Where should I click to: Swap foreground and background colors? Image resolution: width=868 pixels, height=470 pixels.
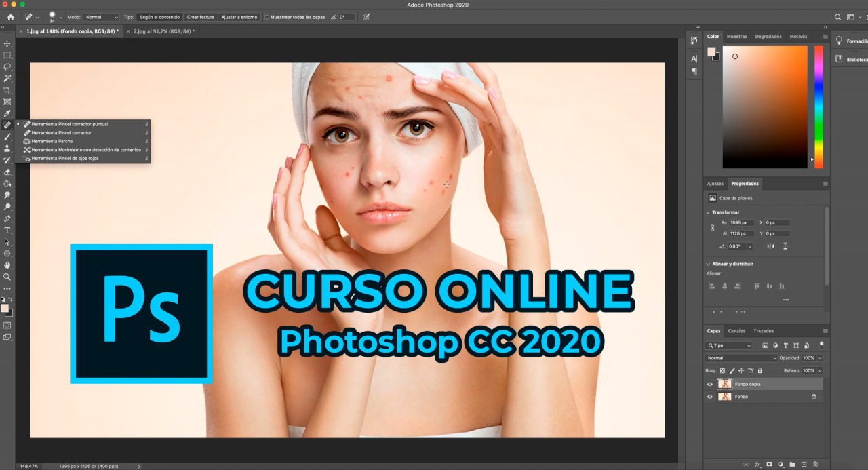click(10, 299)
